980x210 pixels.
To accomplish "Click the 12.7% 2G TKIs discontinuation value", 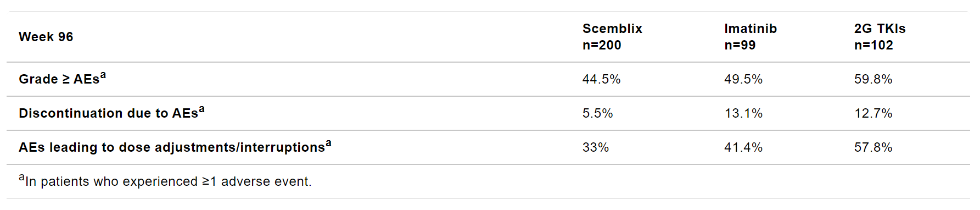I will [873, 113].
